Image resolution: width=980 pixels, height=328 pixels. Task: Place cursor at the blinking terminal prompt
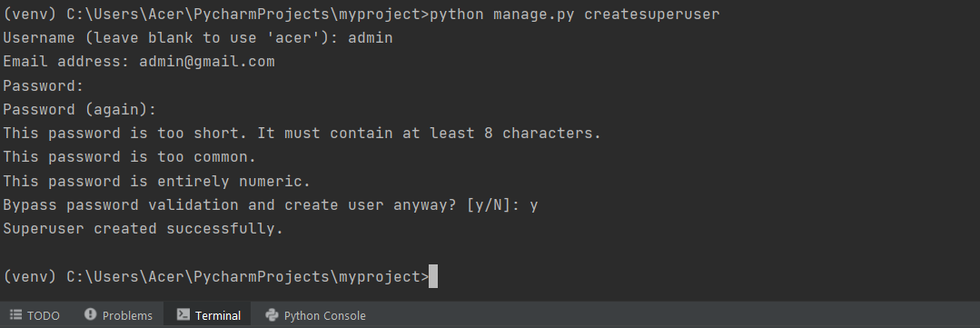point(433,276)
